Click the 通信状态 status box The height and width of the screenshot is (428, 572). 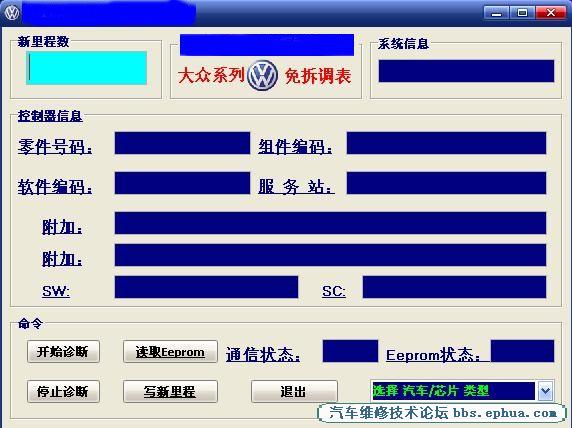pyautogui.click(x=350, y=351)
